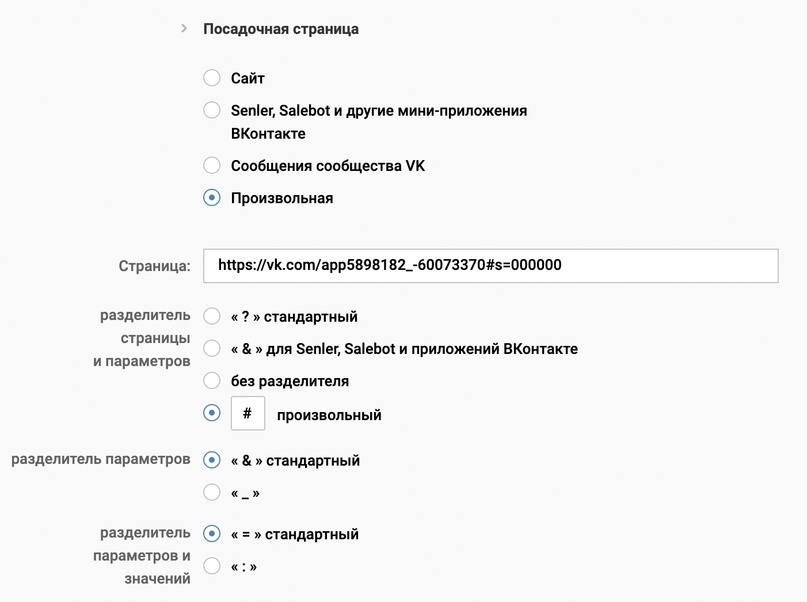Select the без разделителя option
Screen dimensions: 807x602
pyautogui.click(x=211, y=380)
